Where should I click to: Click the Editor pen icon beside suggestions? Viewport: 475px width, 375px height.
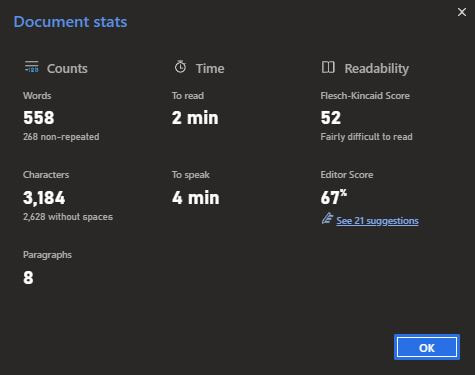point(327,219)
